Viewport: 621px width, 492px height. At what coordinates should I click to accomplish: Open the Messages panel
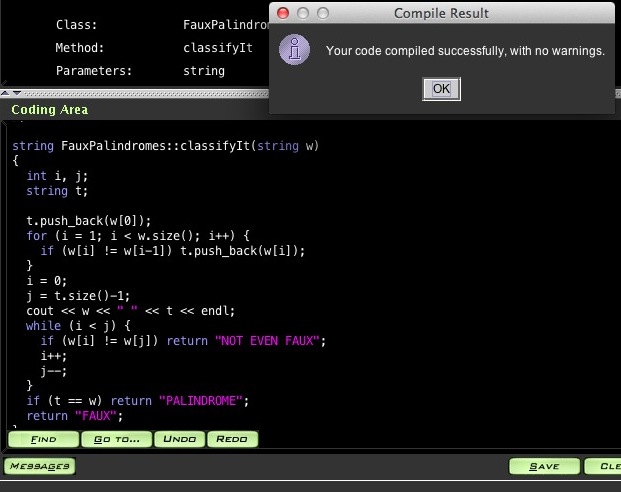tap(40, 466)
